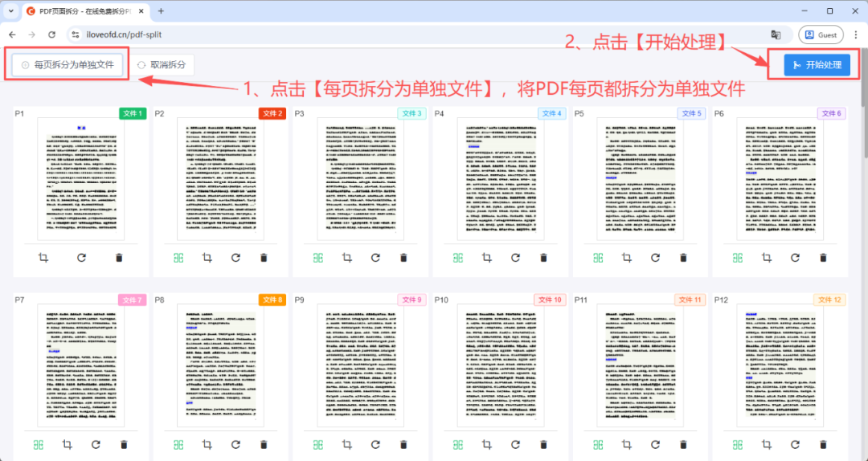Screen dimensions: 868x461
Task: Open the tab search dropdown arrow
Action: pos(11,11)
